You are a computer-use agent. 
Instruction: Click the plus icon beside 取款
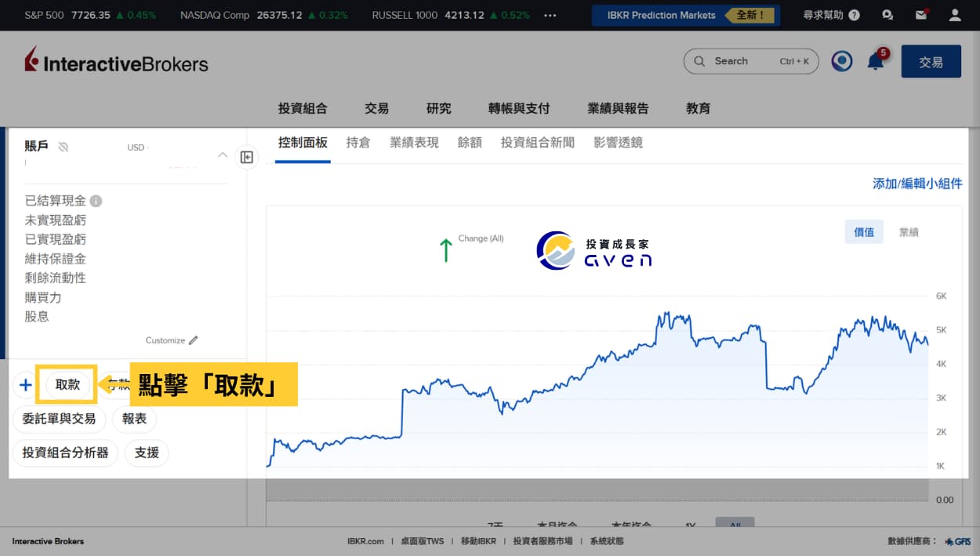tap(25, 384)
